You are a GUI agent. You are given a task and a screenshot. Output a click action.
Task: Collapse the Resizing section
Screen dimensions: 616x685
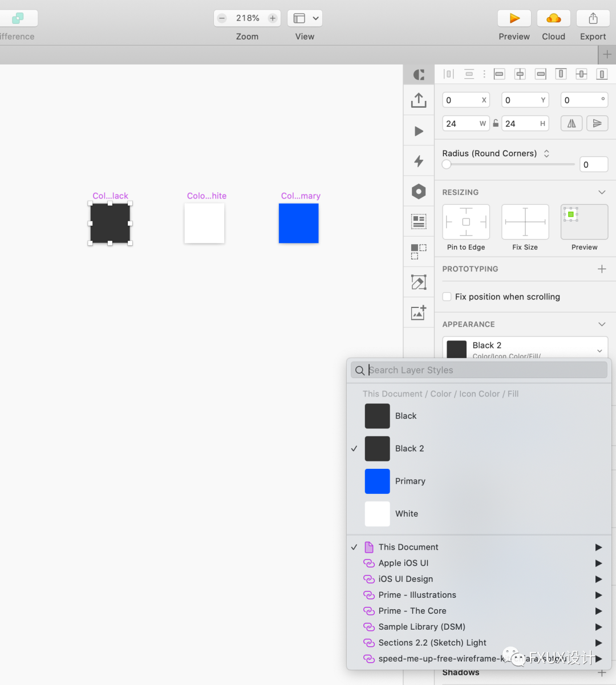(602, 192)
